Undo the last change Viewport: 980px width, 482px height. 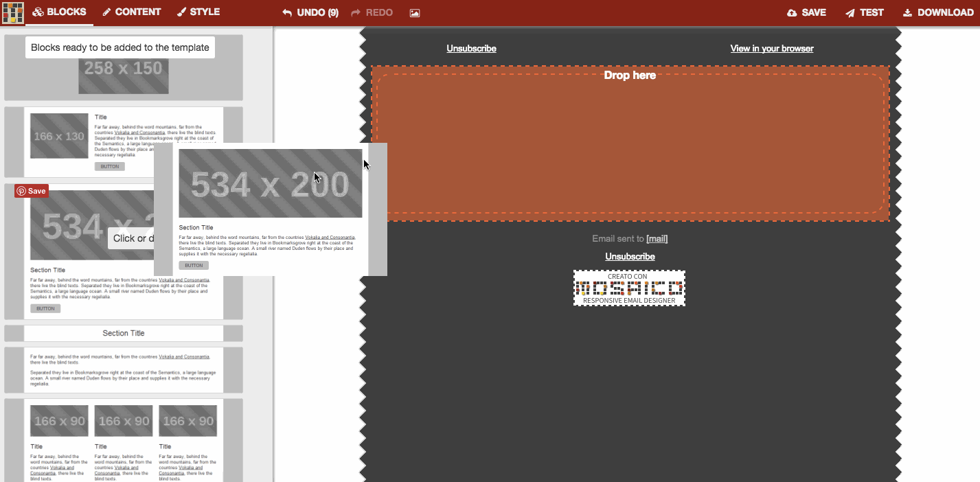coord(310,13)
